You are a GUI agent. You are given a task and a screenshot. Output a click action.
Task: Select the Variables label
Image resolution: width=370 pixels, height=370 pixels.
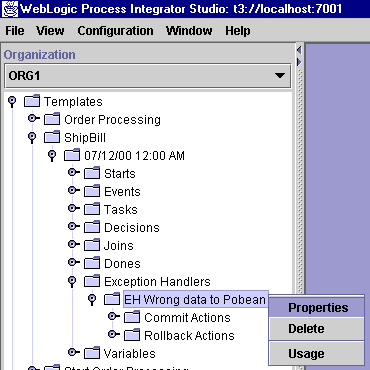130,353
